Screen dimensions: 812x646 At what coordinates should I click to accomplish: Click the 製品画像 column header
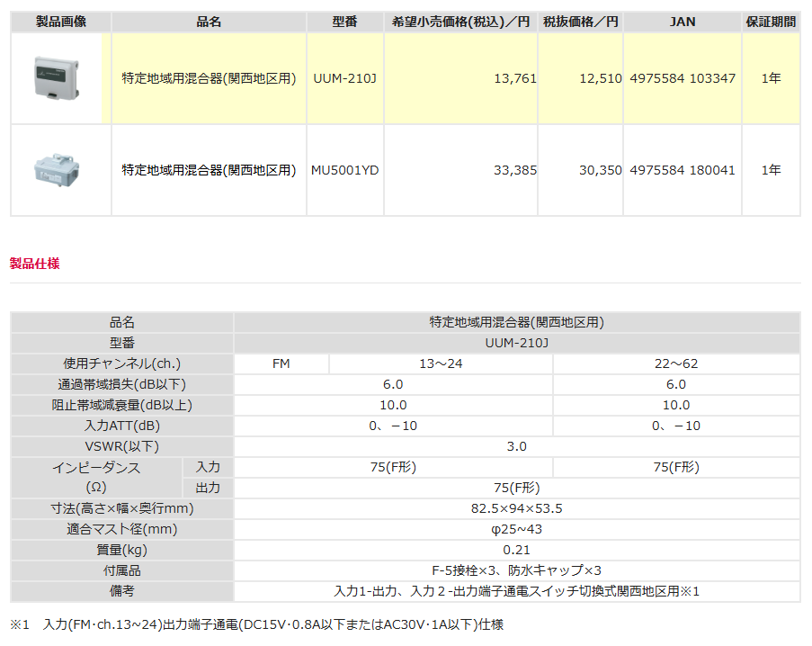(60, 22)
